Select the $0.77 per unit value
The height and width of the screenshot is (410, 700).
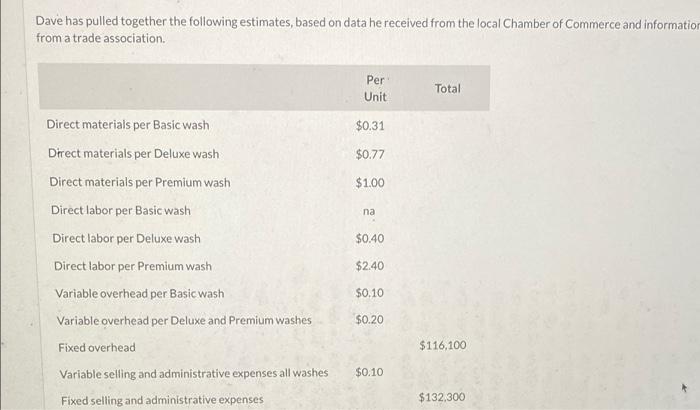point(370,154)
